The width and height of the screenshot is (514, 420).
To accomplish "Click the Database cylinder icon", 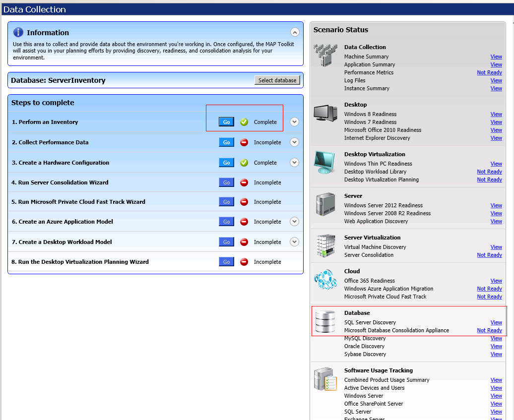I will 325,321.
